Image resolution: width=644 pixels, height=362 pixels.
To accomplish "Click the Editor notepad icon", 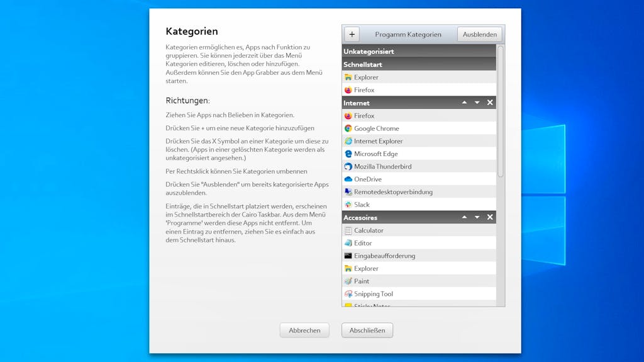I will point(348,243).
